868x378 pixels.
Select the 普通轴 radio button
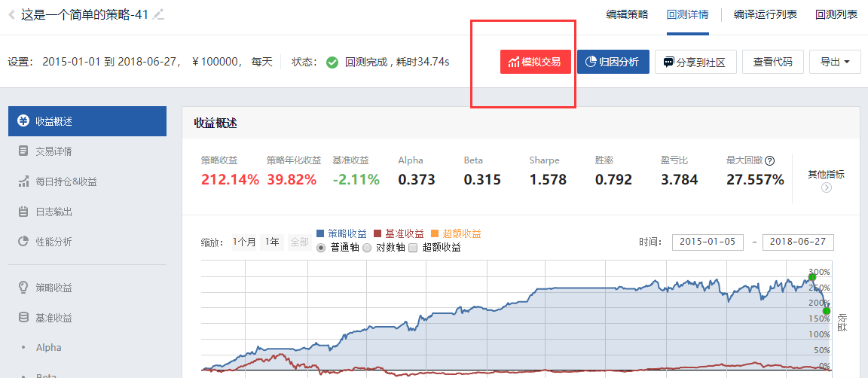[x=322, y=248]
